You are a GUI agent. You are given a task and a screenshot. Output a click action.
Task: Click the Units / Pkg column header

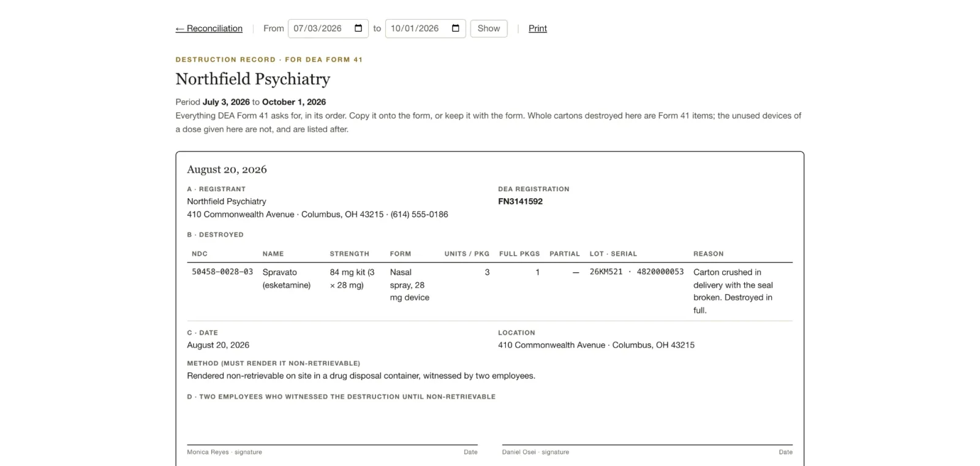click(x=467, y=254)
